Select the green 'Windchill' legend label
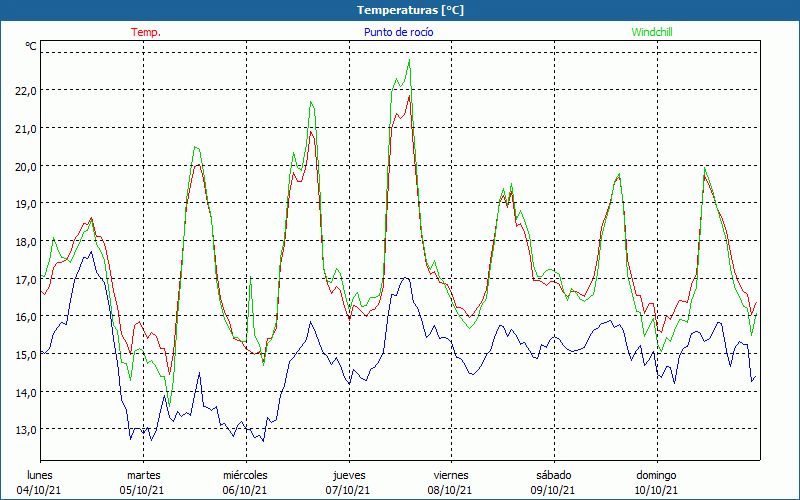Screen dimensions: 800x500 tap(652, 32)
